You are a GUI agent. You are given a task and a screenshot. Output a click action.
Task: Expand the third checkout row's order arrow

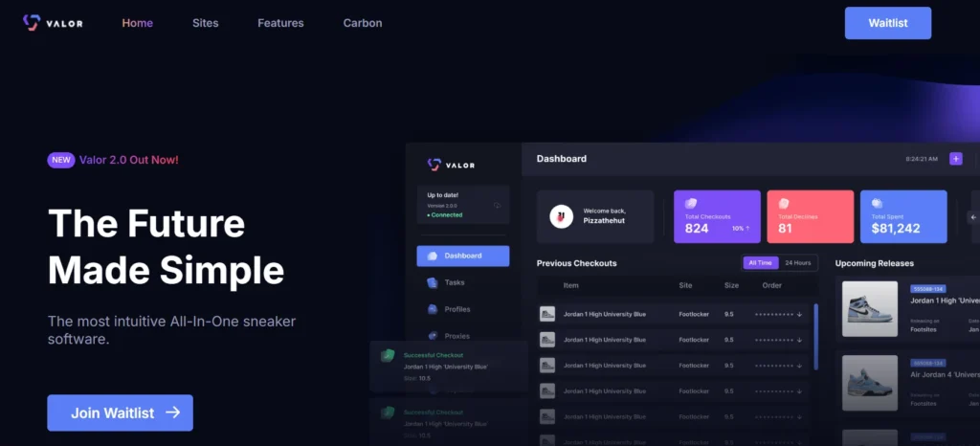799,366
